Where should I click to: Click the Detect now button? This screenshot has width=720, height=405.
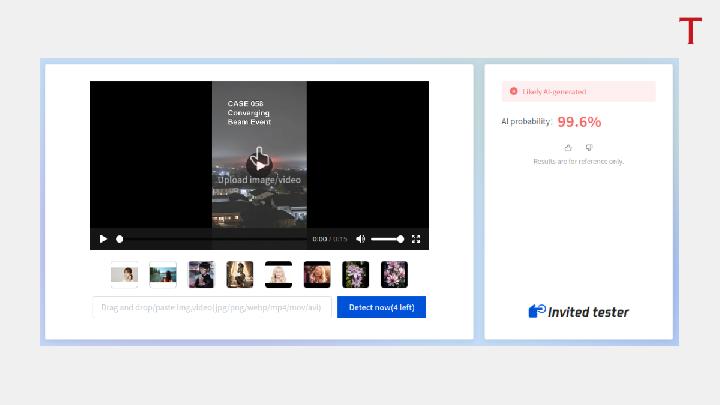click(381, 307)
